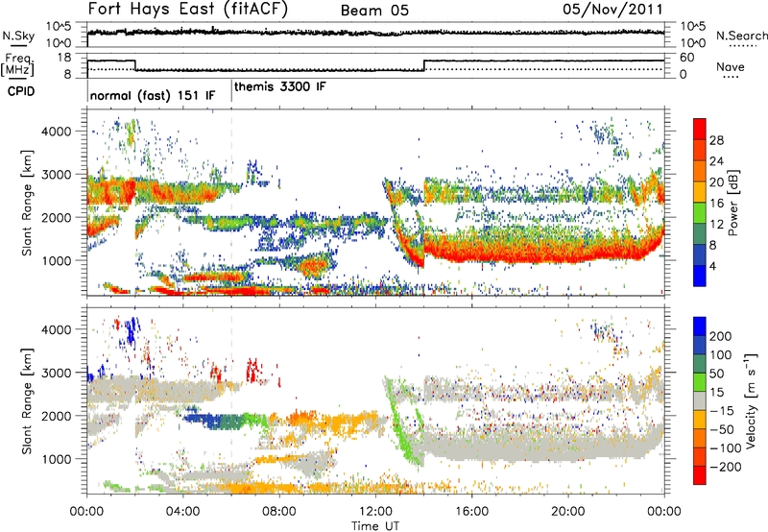Click the '18' frequency axis tick
768x532 pixels.
[63, 58]
